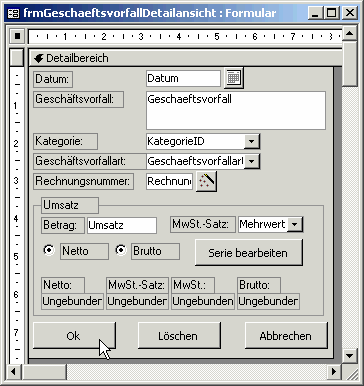
Task: Select the Brutto label next to radio button
Action: (155, 251)
